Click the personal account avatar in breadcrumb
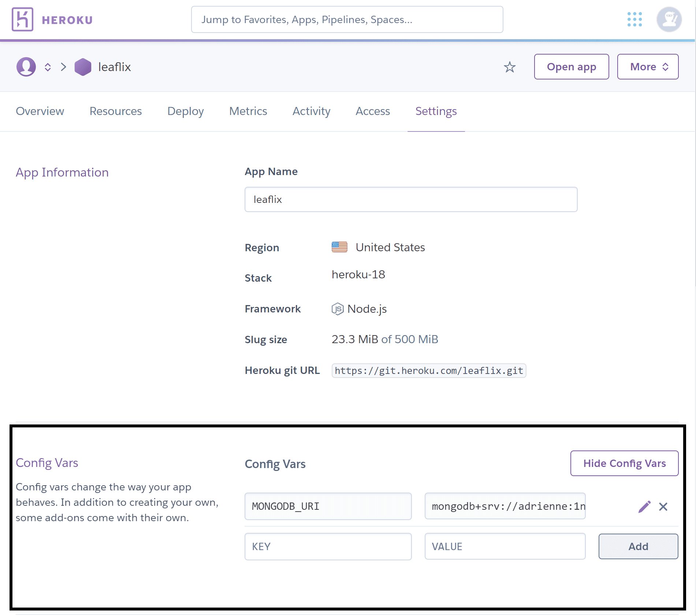The image size is (696, 616). pyautogui.click(x=26, y=67)
